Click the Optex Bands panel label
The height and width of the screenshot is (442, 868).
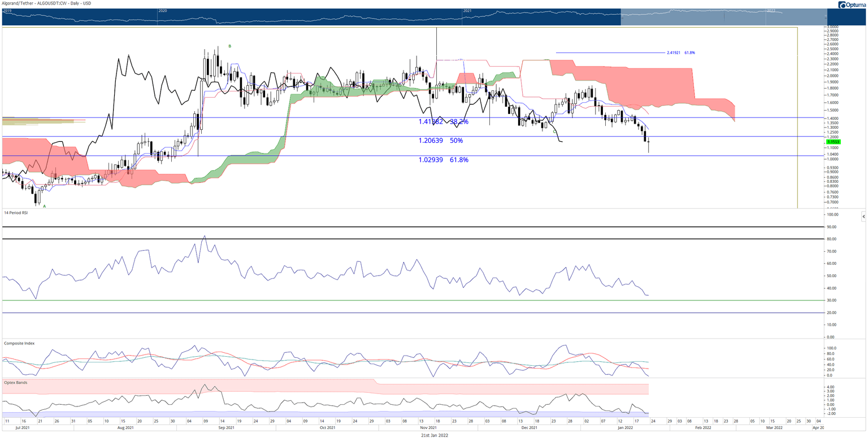pyautogui.click(x=15, y=382)
